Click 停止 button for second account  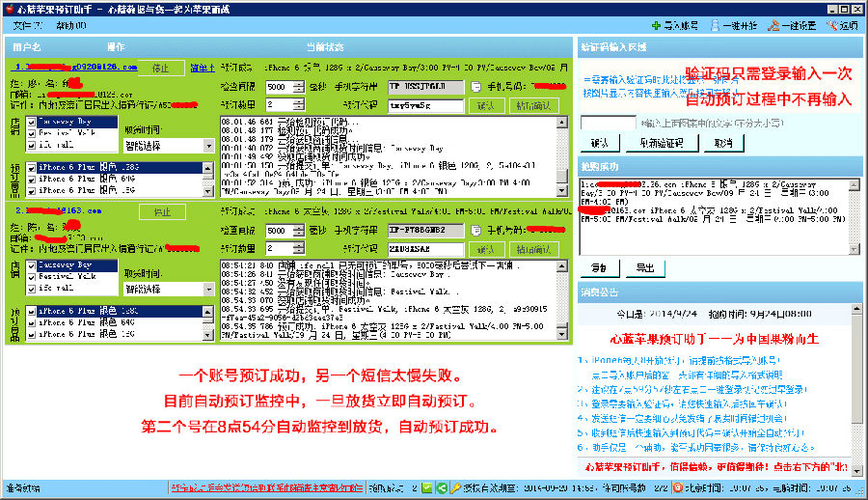[162, 211]
